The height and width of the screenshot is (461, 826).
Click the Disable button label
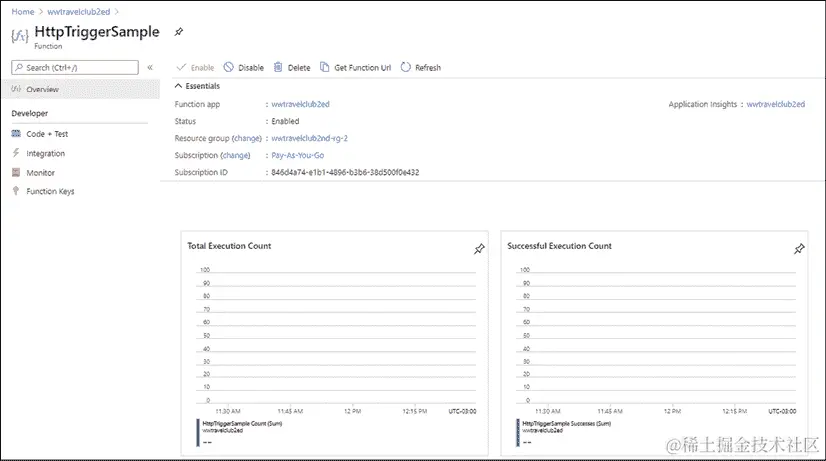(x=251, y=67)
